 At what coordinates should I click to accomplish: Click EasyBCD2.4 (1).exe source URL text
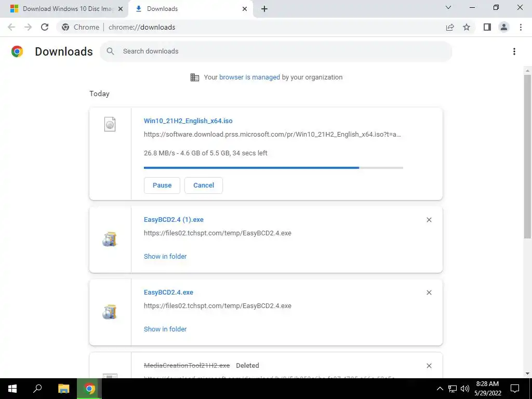(x=218, y=233)
